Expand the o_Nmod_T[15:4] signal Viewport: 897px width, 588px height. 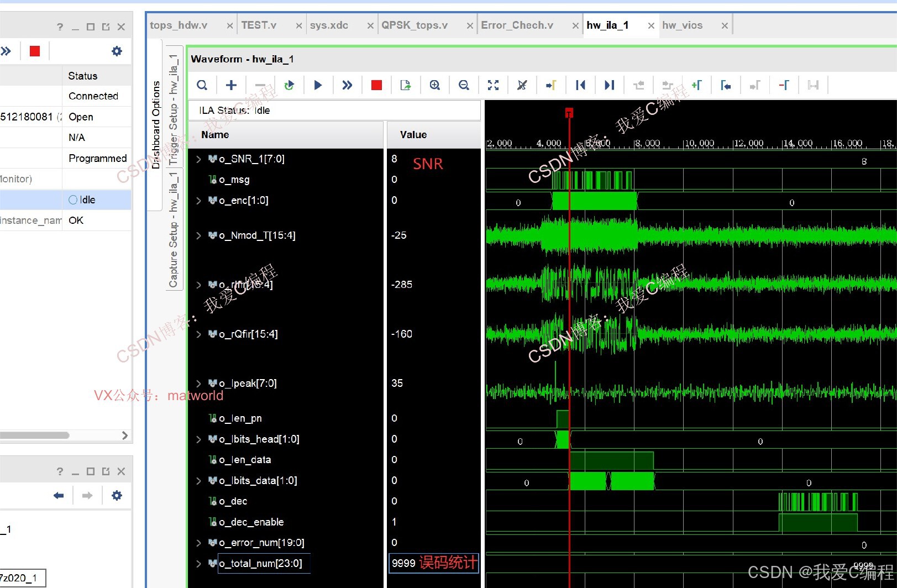(x=199, y=236)
